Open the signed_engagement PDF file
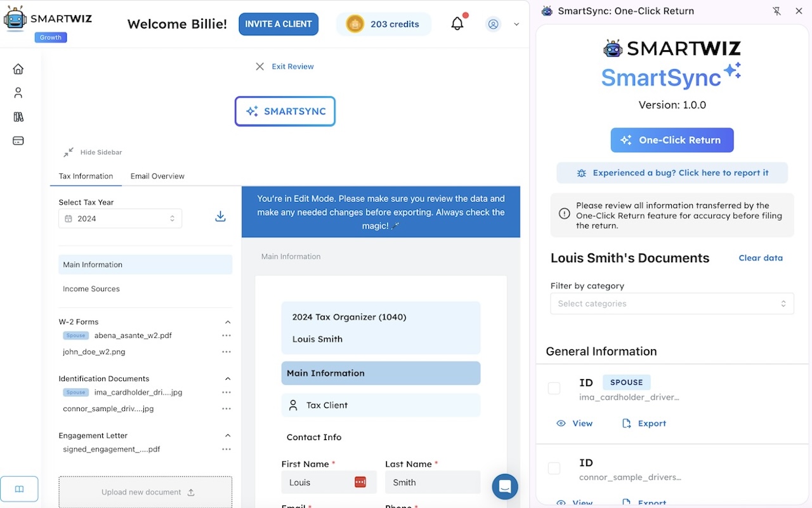Image resolution: width=812 pixels, height=508 pixels. point(112,450)
